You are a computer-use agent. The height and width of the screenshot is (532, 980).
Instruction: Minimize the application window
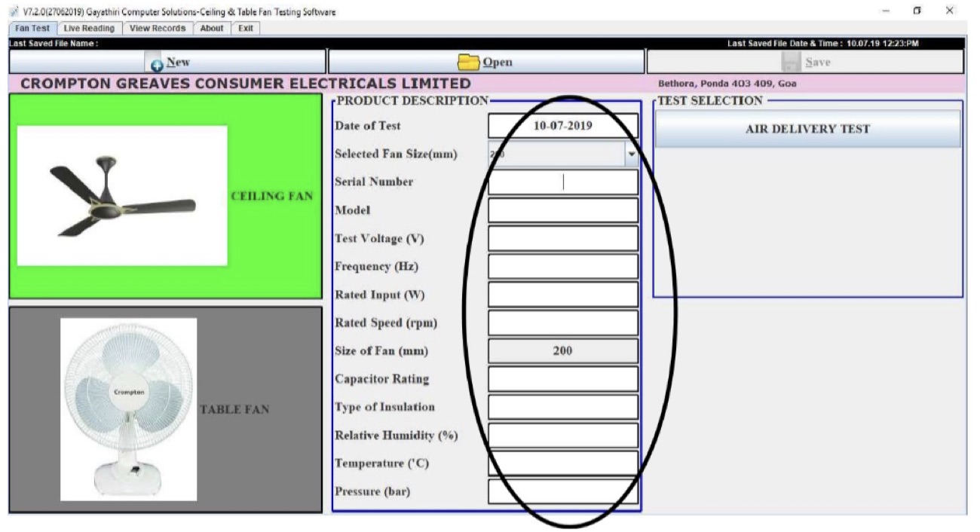886,11
